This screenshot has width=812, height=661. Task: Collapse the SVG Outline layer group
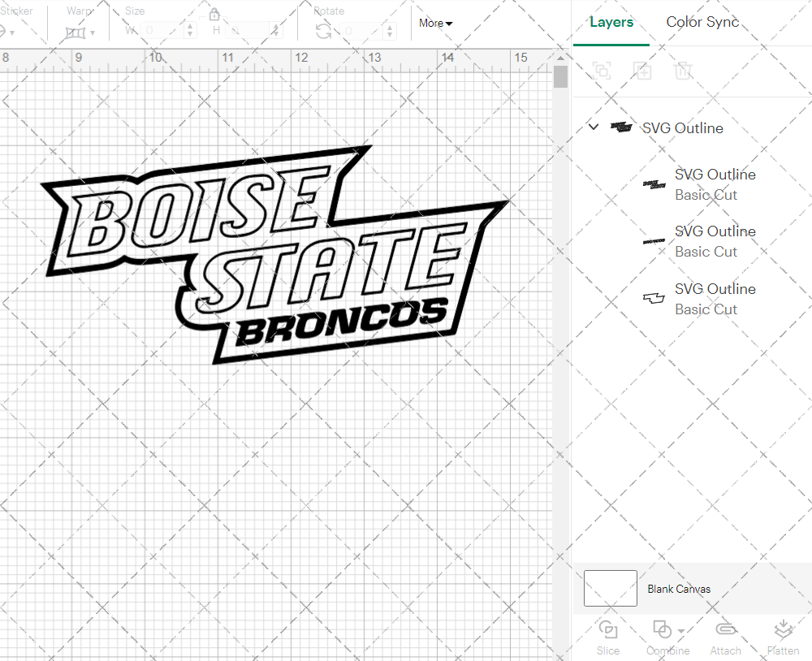tap(593, 127)
